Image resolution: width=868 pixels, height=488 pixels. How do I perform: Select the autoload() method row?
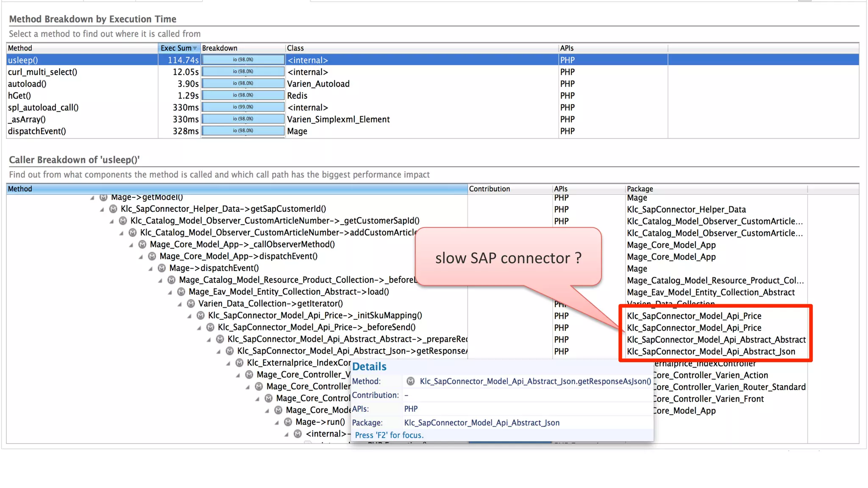pos(432,84)
